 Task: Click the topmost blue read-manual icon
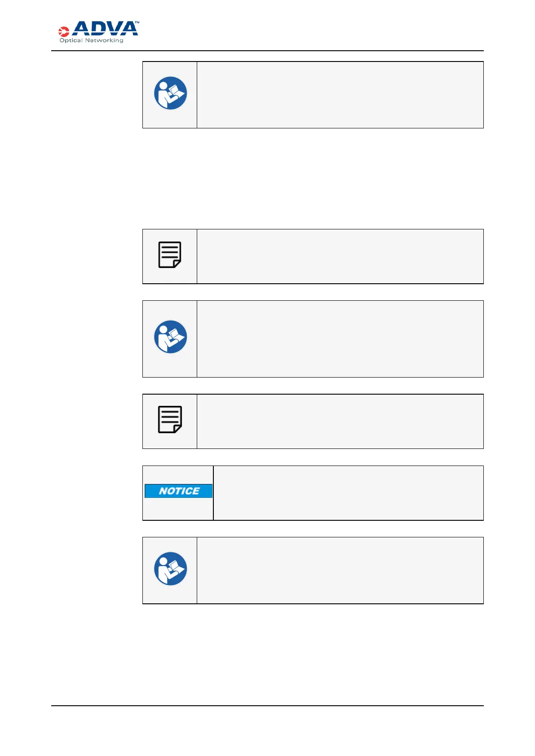(x=170, y=93)
